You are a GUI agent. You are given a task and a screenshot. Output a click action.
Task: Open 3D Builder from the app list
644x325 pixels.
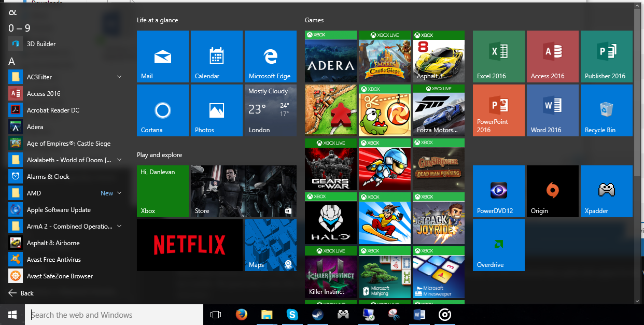[66, 44]
